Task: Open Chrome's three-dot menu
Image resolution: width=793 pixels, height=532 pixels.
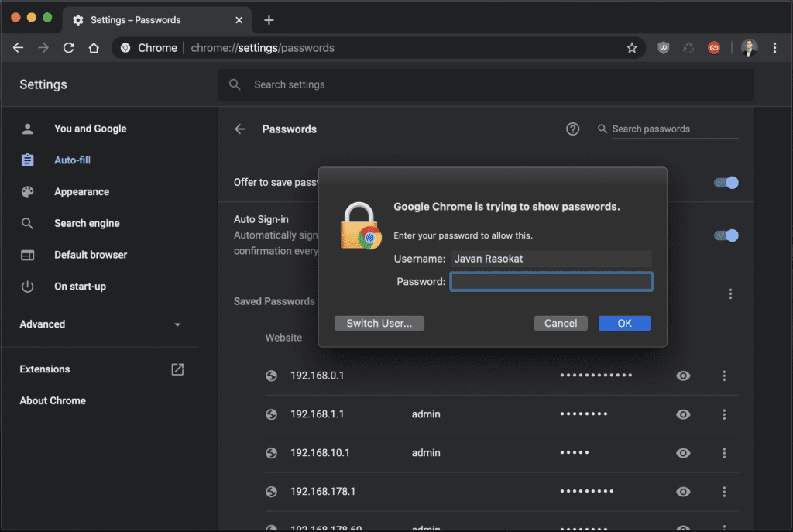Action: (x=774, y=48)
